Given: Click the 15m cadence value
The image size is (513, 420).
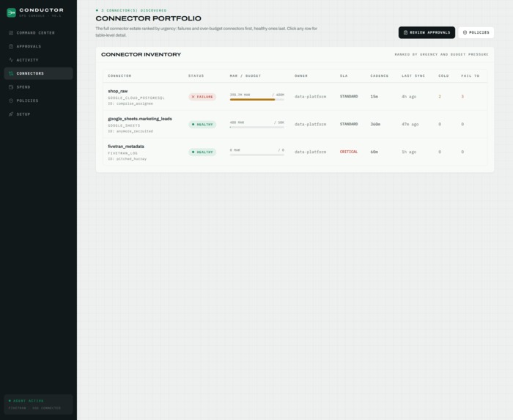Looking at the screenshot, I should pos(374,97).
